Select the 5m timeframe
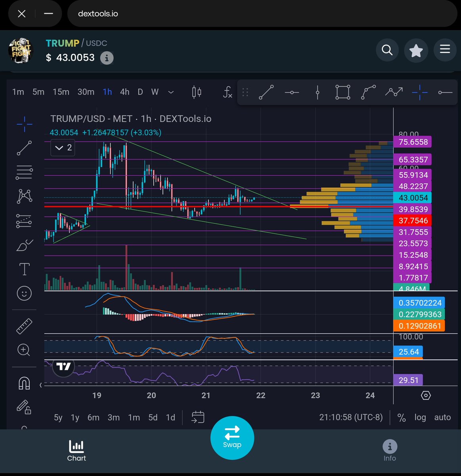 [x=38, y=92]
